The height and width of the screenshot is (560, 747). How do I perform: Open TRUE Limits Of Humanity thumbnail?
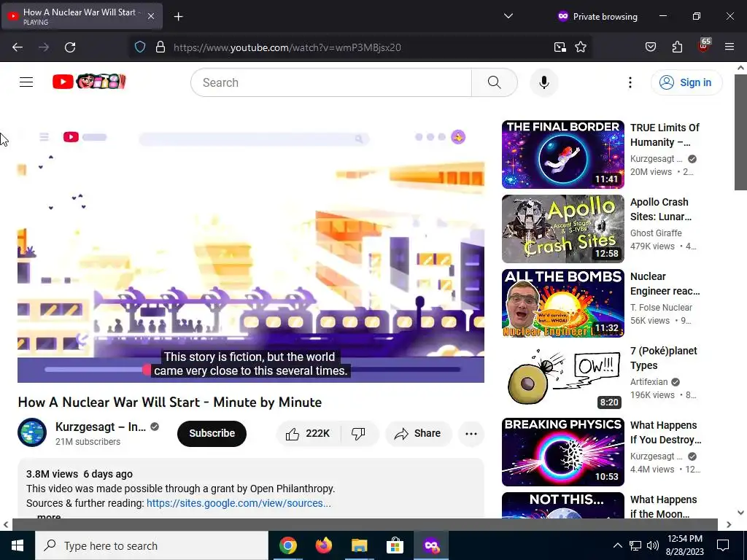point(562,155)
